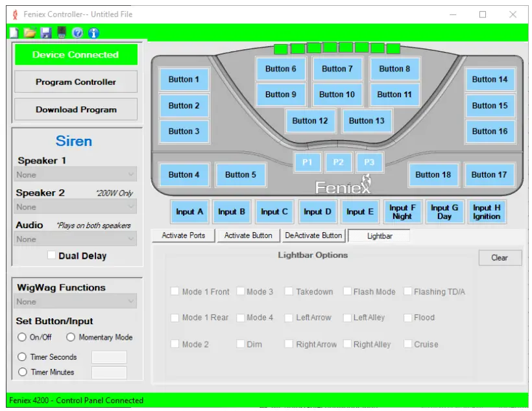The height and width of the screenshot is (411, 532).
Task: Select Button 1 on the controller layout
Action: tap(184, 79)
